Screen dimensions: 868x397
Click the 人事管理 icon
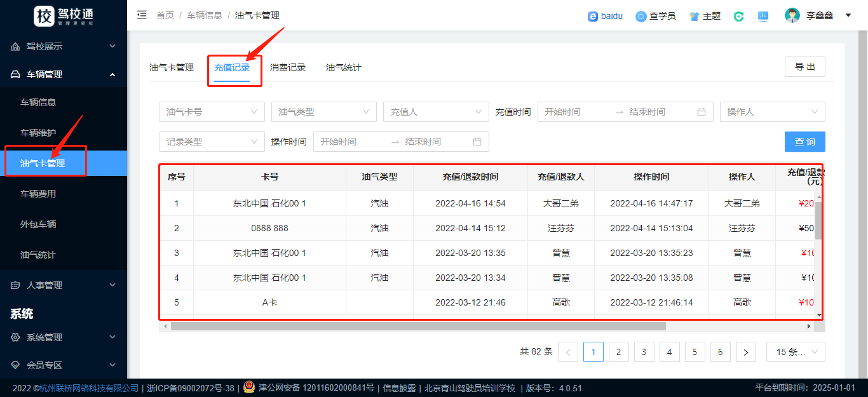(x=15, y=285)
